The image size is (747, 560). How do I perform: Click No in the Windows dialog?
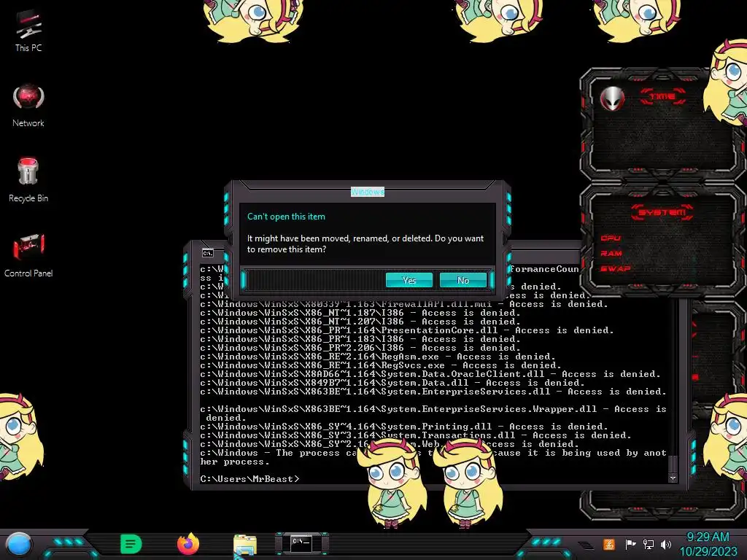tap(463, 280)
